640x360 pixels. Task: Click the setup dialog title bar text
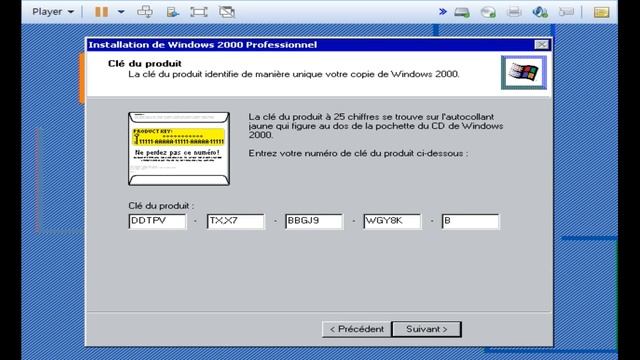click(x=202, y=44)
